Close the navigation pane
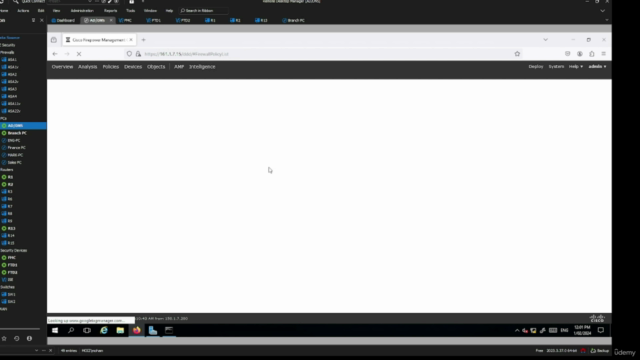The height and width of the screenshot is (360, 640). [x=42, y=20]
